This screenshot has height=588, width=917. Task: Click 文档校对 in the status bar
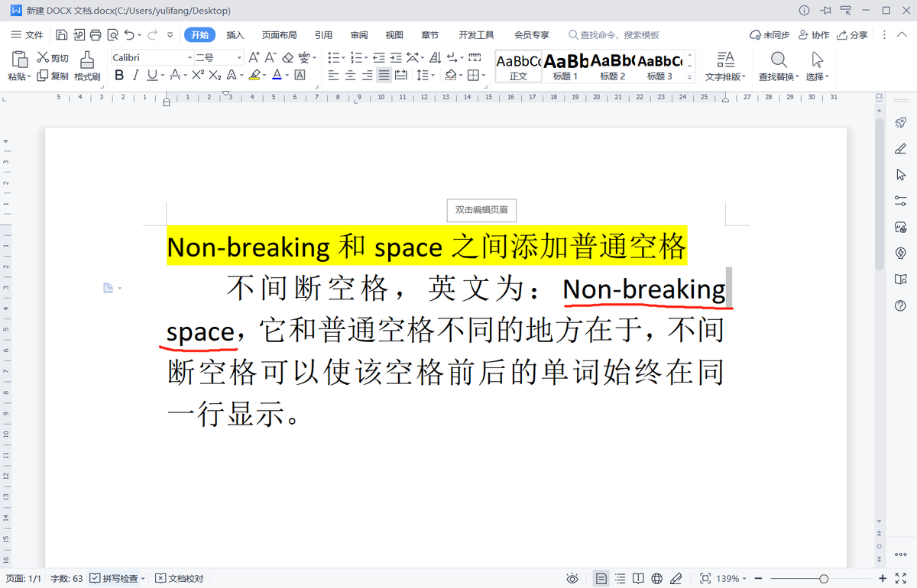click(x=180, y=579)
